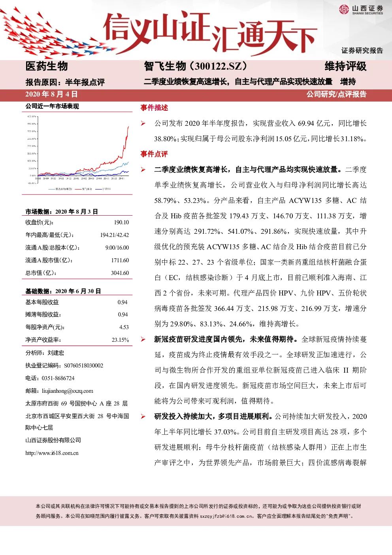The width and height of the screenshot is (392, 555).
Task: Select the ROE value 23.15%
Action: pos(121,340)
